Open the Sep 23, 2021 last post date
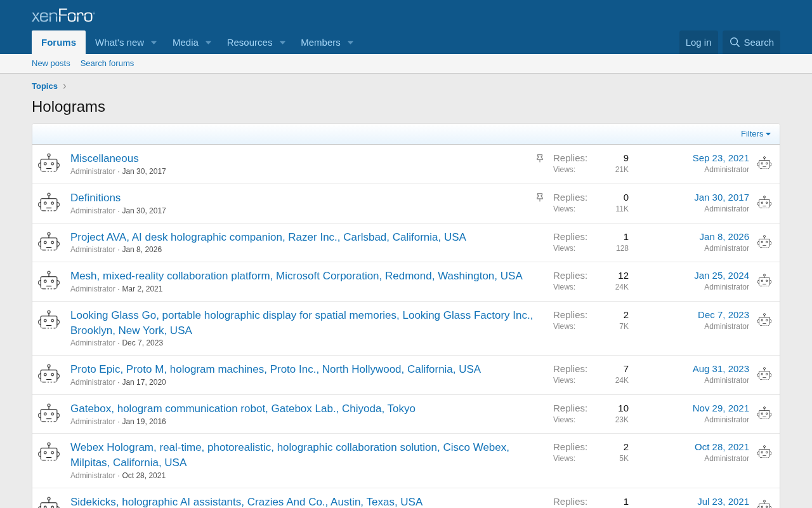 (721, 158)
